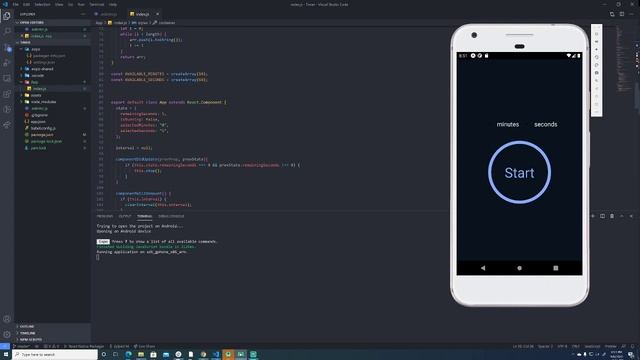Split the terminal panel

click(x=602, y=216)
